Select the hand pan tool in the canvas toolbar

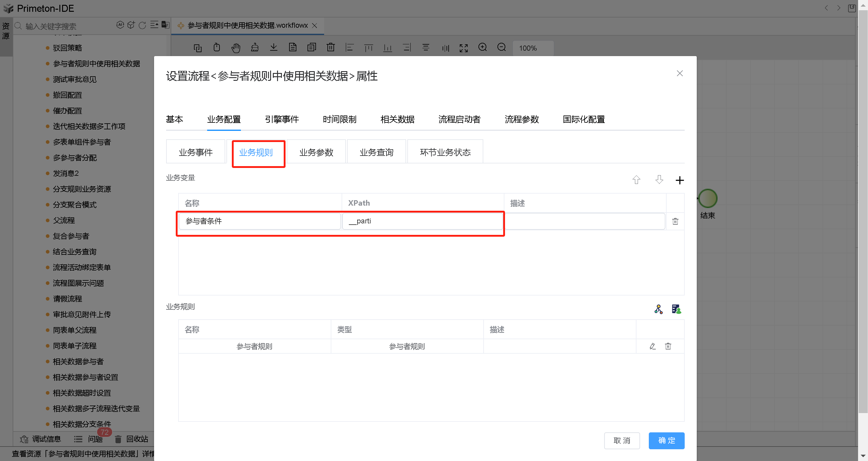tap(236, 48)
